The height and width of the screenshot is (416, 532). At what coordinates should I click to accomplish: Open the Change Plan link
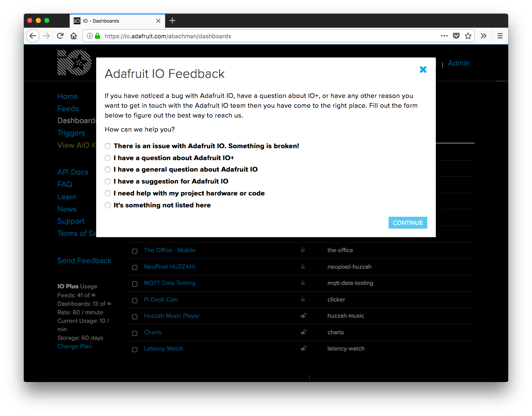(74, 346)
